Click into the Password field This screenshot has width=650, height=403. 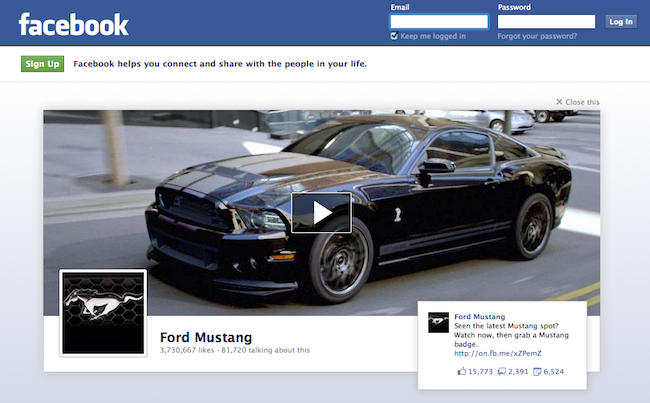click(546, 21)
